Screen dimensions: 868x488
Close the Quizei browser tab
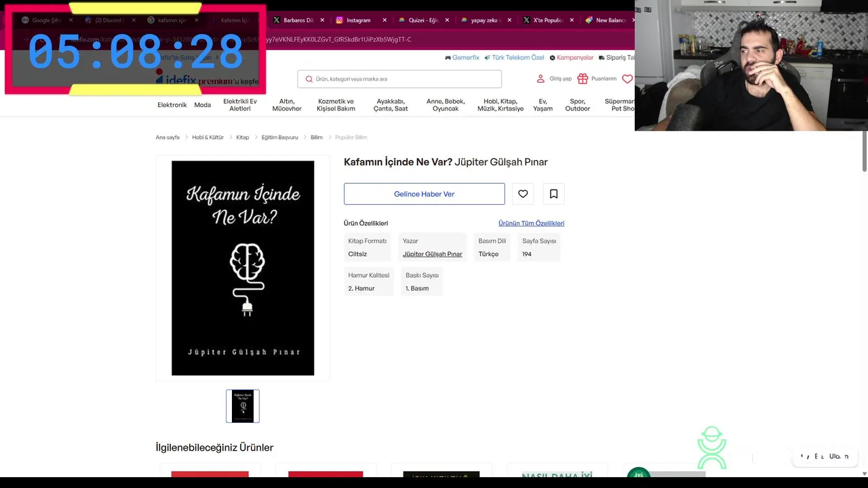tap(447, 20)
